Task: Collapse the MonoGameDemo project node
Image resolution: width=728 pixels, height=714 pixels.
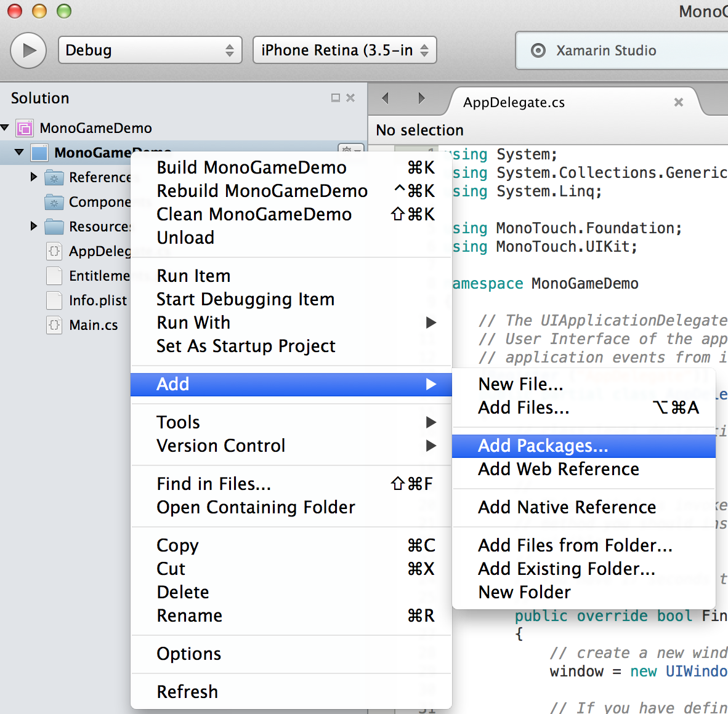Action: [19, 151]
